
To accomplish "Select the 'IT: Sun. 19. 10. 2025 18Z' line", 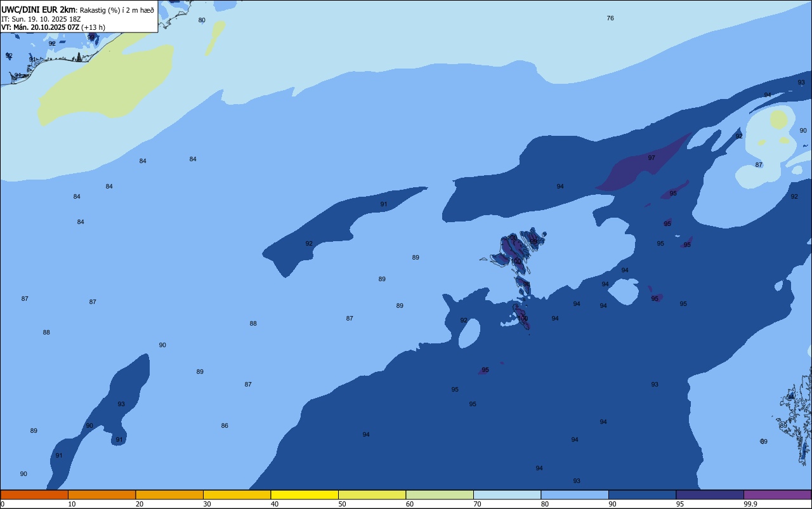I will tap(41, 19).
